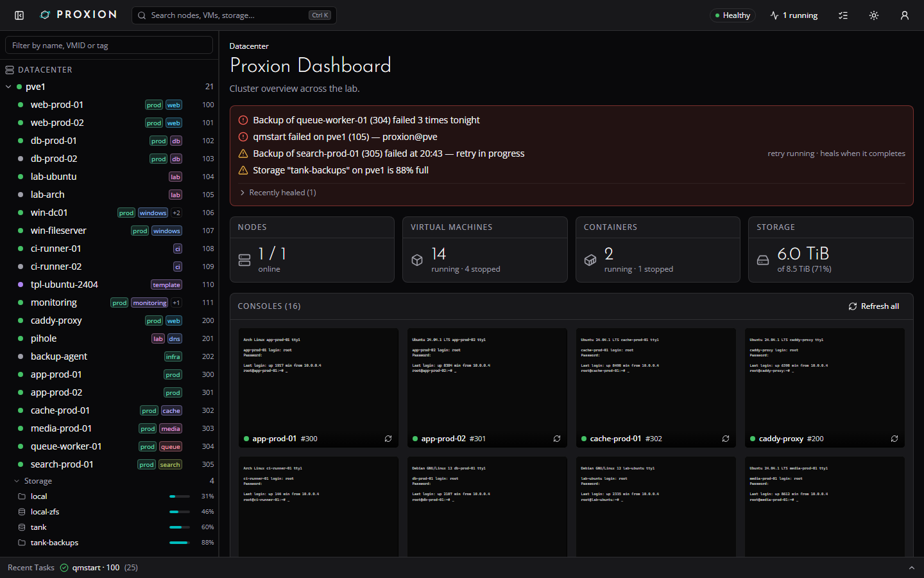Click the infra tag on backup-agent
Image resolution: width=924 pixels, height=578 pixels.
click(x=173, y=356)
